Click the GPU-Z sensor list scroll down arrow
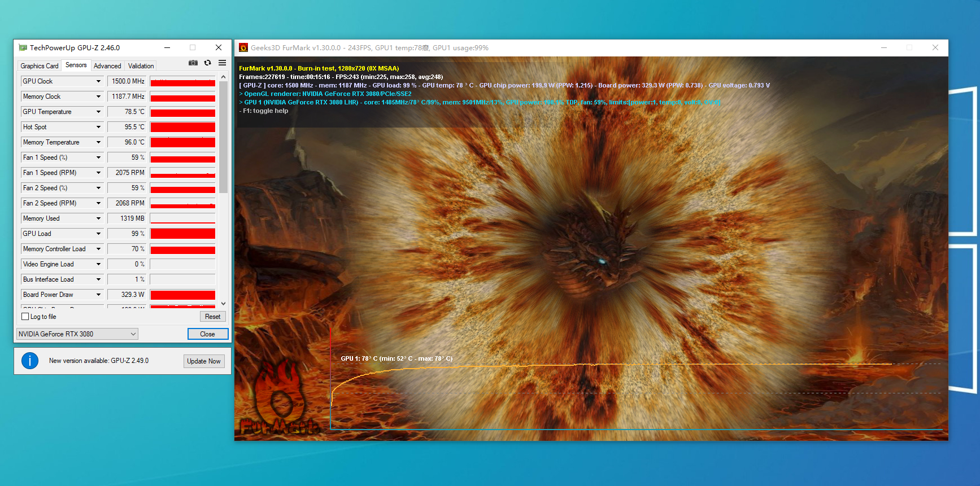980x486 pixels. pyautogui.click(x=223, y=304)
